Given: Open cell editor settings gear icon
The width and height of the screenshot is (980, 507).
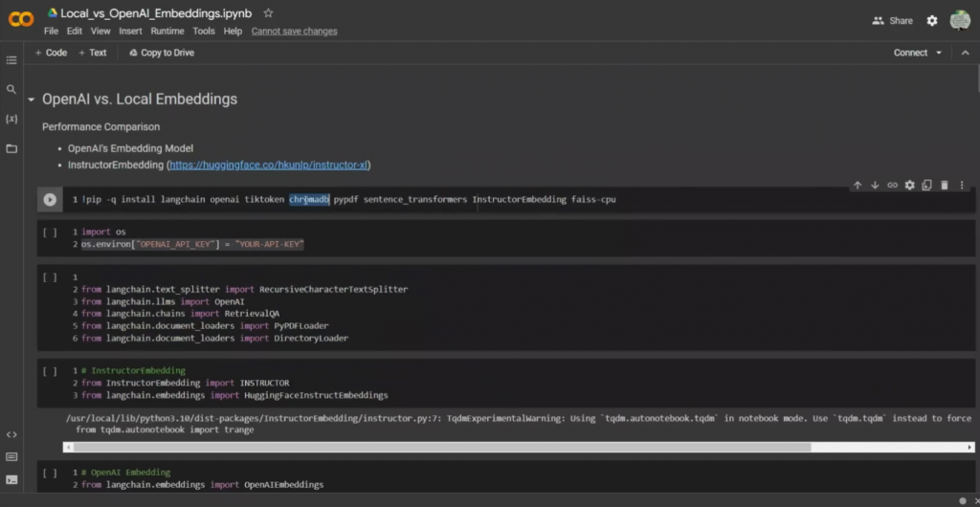Looking at the screenshot, I should pyautogui.click(x=910, y=185).
